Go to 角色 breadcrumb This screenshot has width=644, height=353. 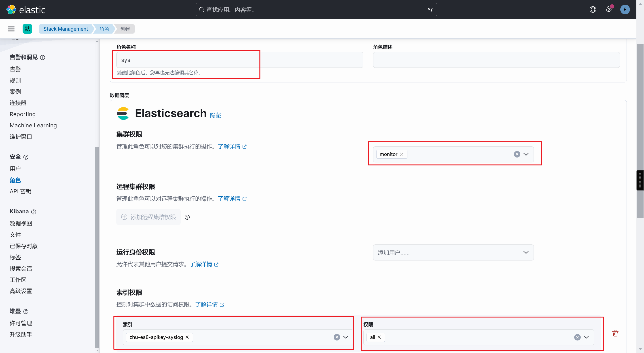coord(104,29)
